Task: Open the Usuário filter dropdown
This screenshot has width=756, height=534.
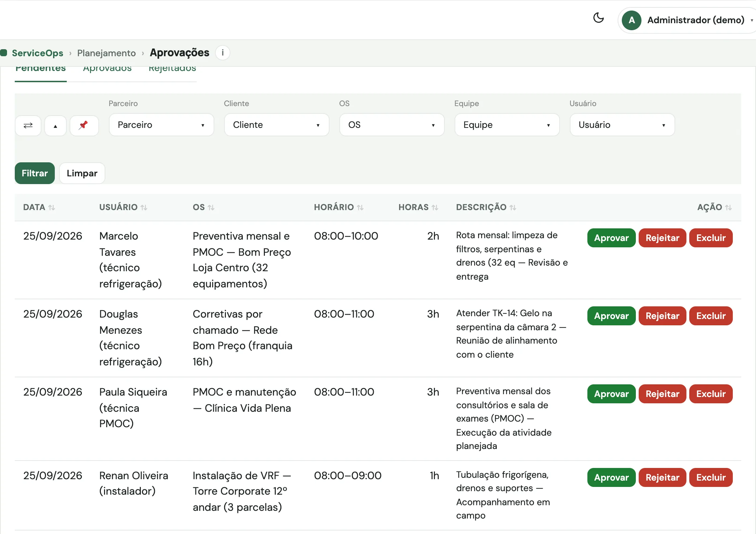Action: tap(622, 125)
